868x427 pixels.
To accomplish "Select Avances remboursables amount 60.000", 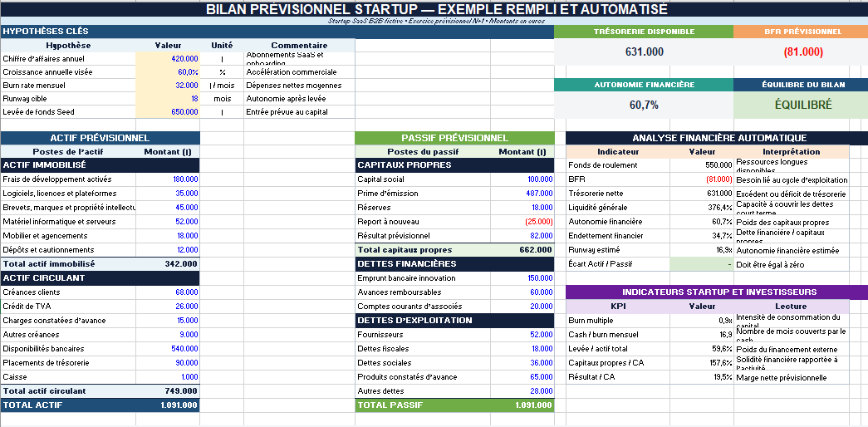I will pos(522,292).
